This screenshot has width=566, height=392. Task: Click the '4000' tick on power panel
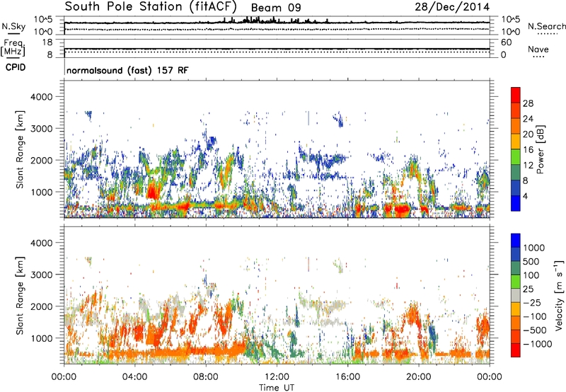pyautogui.click(x=42, y=97)
